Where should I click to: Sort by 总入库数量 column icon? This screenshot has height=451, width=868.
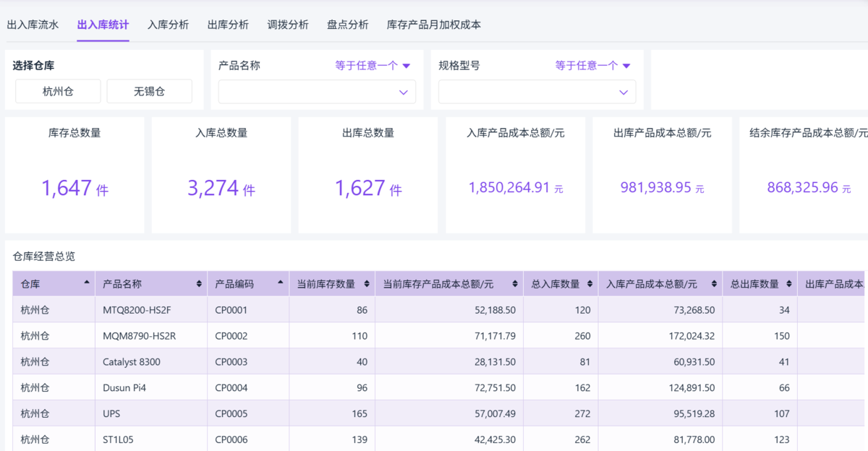pos(590,284)
